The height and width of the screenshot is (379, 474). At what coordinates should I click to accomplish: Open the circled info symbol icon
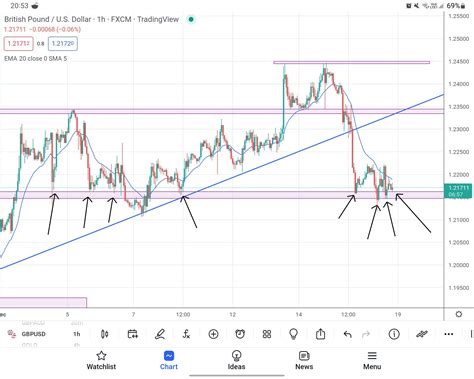[394, 334]
